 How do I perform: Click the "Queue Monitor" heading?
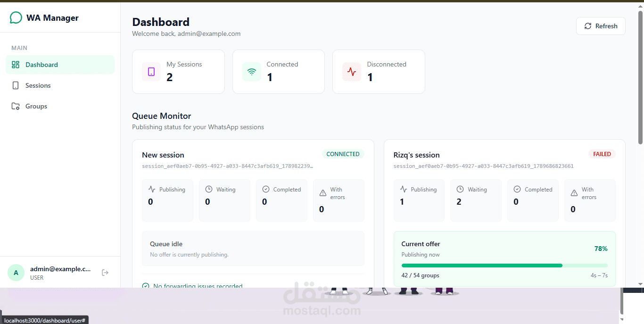(x=162, y=116)
